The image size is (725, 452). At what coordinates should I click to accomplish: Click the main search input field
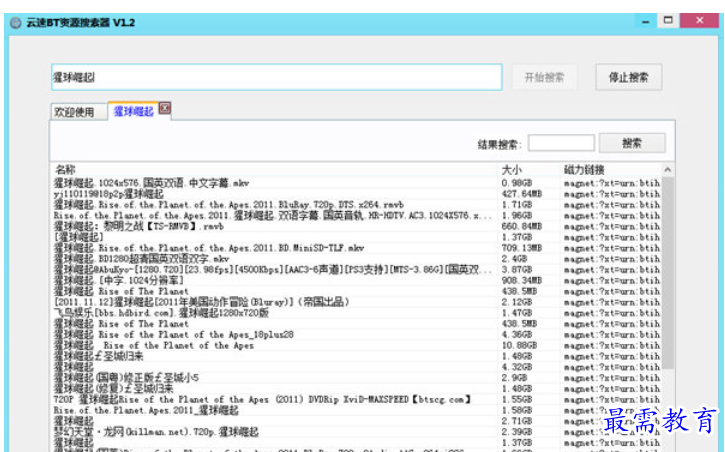[276, 77]
